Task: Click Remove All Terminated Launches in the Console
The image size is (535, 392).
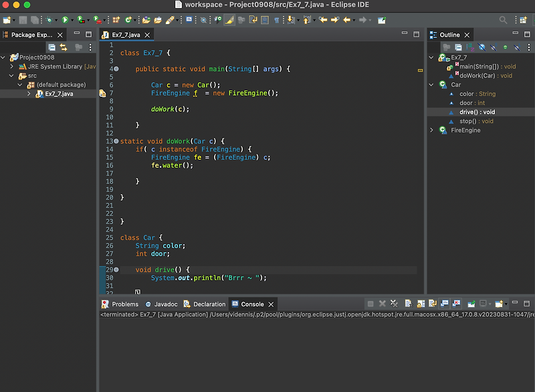Action: (x=394, y=303)
